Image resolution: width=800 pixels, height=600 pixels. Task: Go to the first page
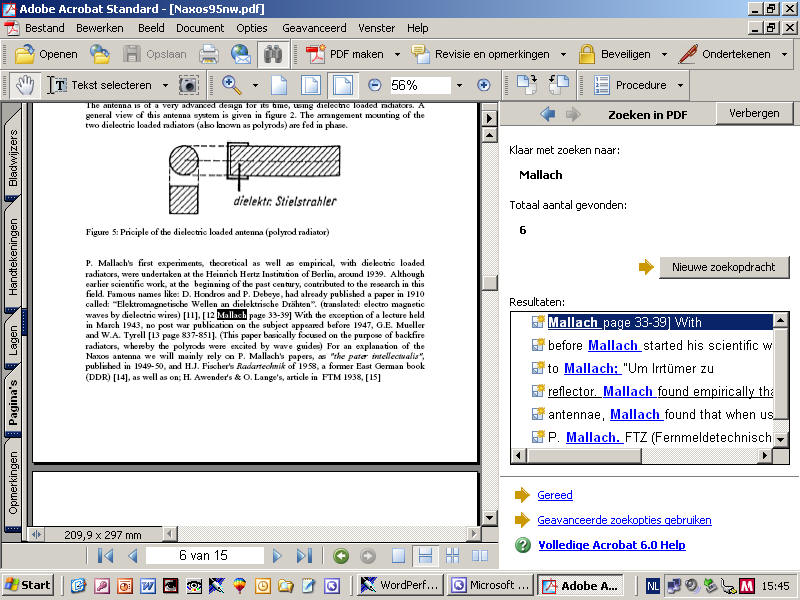click(106, 556)
